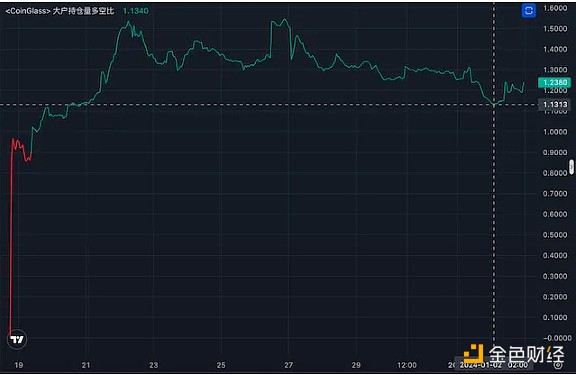
Task: Click the 2024-01-02 02:00 crosshair time label
Action: click(x=493, y=365)
